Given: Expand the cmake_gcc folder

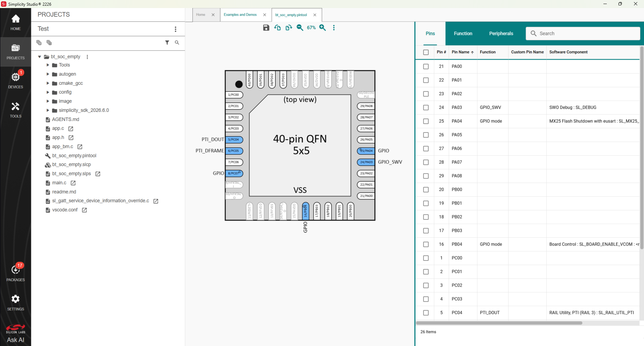Looking at the screenshot, I should tap(48, 83).
